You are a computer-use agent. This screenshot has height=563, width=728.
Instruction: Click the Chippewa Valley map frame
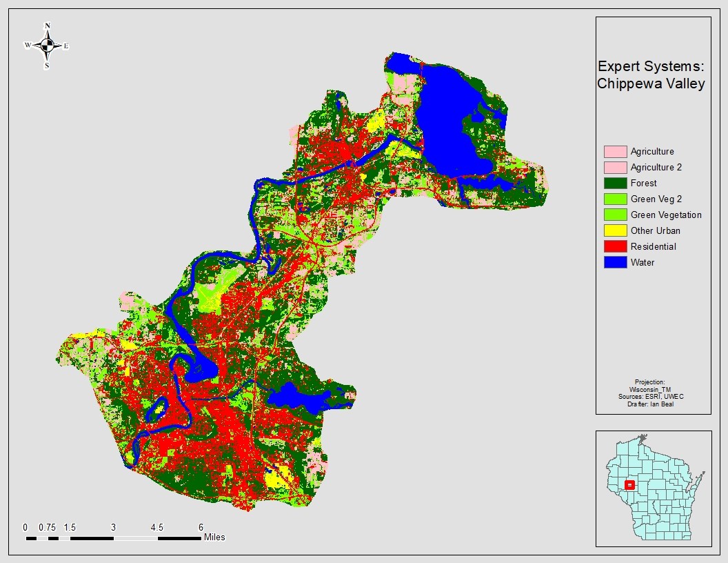[x=296, y=276]
